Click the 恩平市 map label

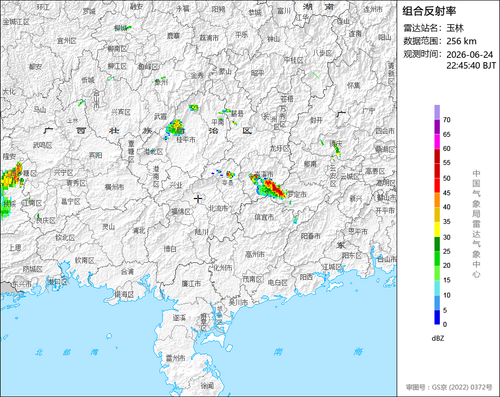pos(358,231)
